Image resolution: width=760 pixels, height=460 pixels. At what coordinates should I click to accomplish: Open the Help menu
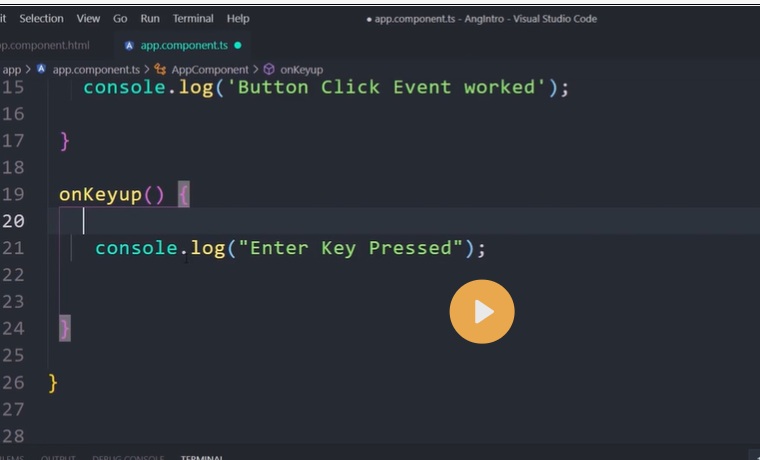238,18
